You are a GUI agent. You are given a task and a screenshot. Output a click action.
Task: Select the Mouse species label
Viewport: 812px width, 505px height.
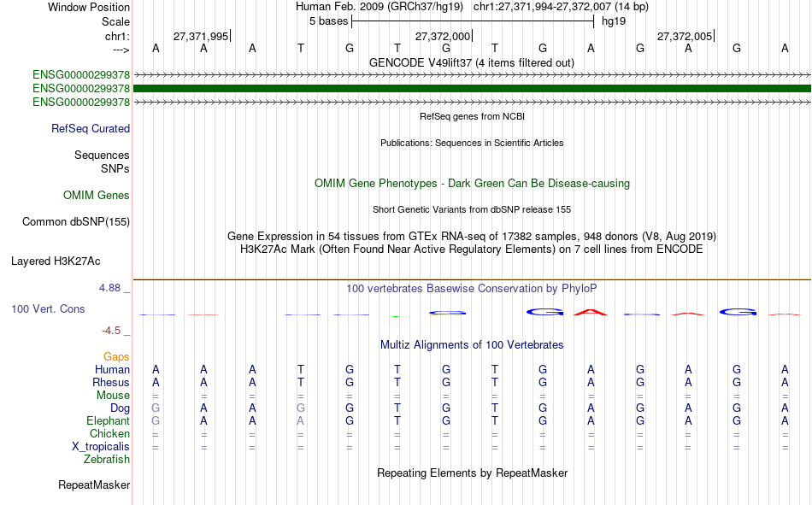pyautogui.click(x=113, y=395)
